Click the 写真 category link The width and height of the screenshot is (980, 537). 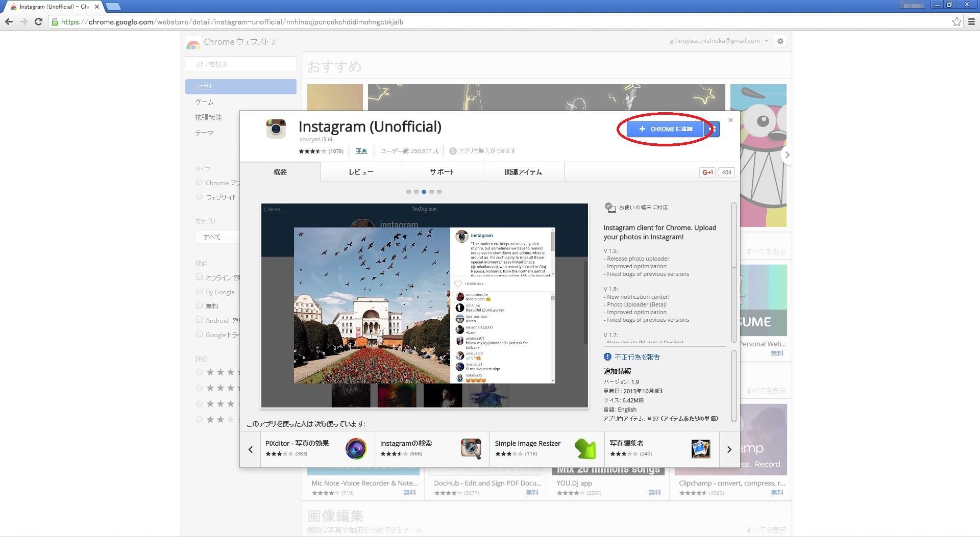[x=361, y=151]
